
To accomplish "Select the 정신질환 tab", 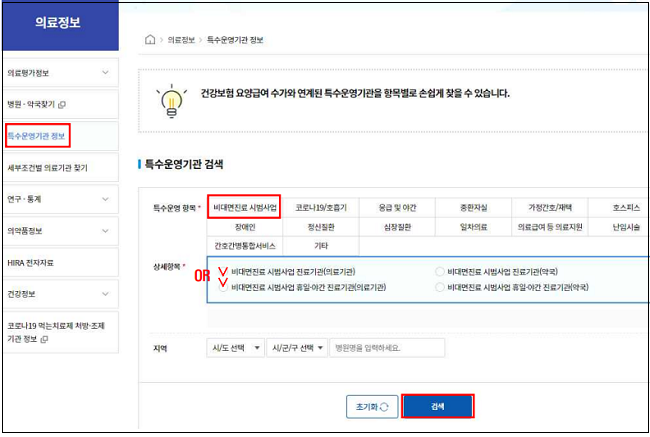I will [321, 227].
